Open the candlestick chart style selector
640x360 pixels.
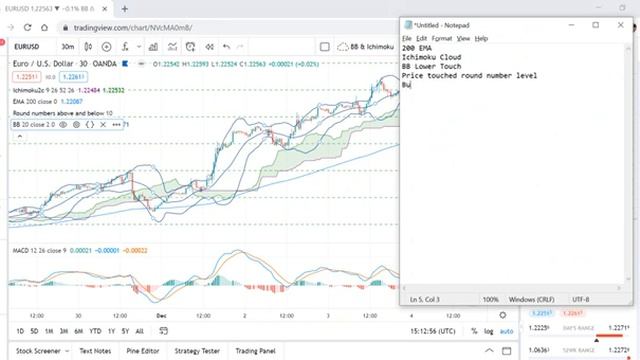88,47
